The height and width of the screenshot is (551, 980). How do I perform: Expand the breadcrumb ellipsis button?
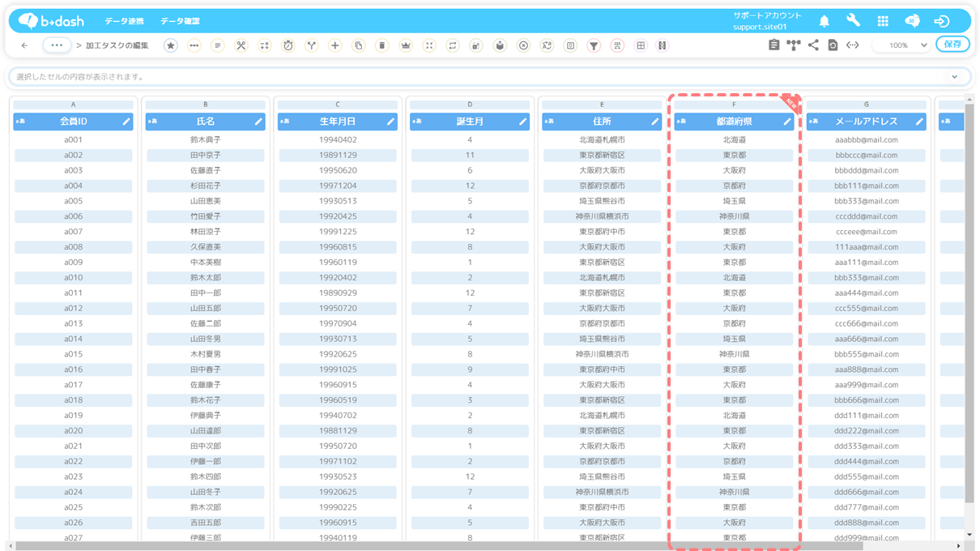pyautogui.click(x=57, y=45)
